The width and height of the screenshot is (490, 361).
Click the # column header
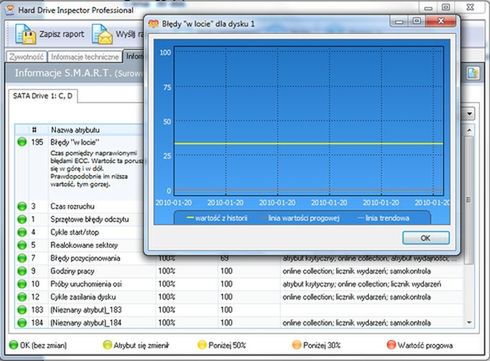(34, 130)
